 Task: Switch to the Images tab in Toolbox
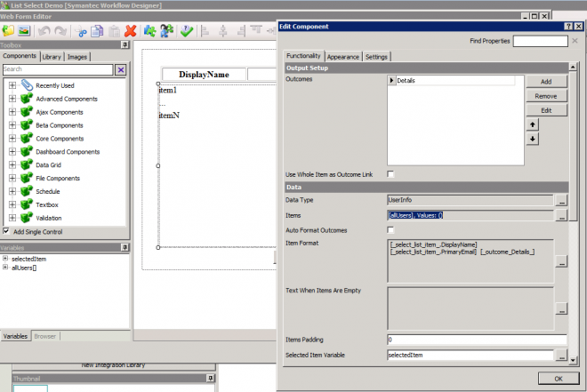click(x=77, y=57)
